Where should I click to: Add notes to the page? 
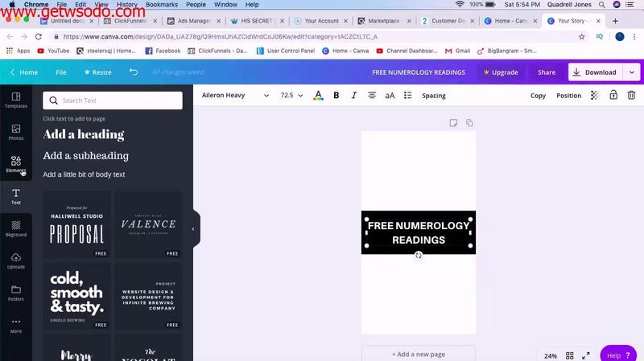click(453, 123)
